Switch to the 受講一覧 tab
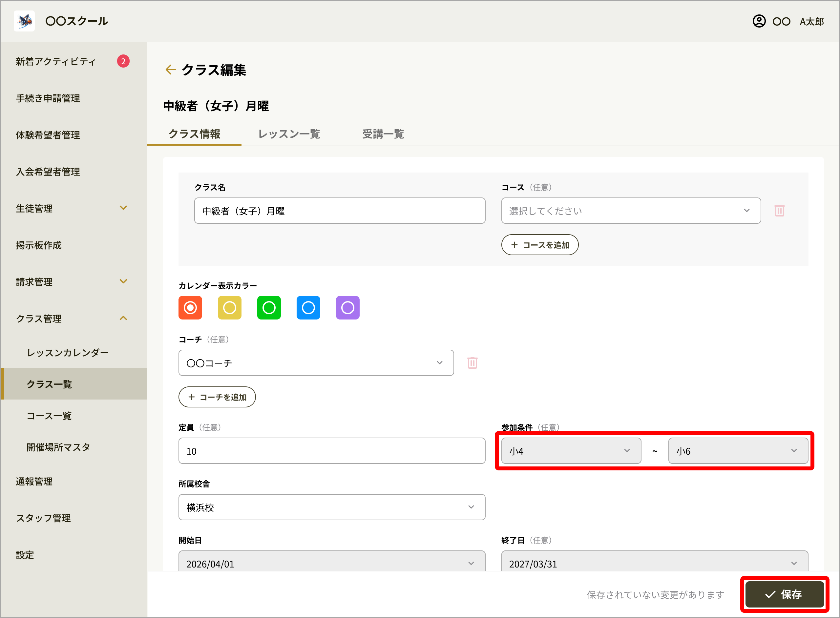 click(x=383, y=134)
